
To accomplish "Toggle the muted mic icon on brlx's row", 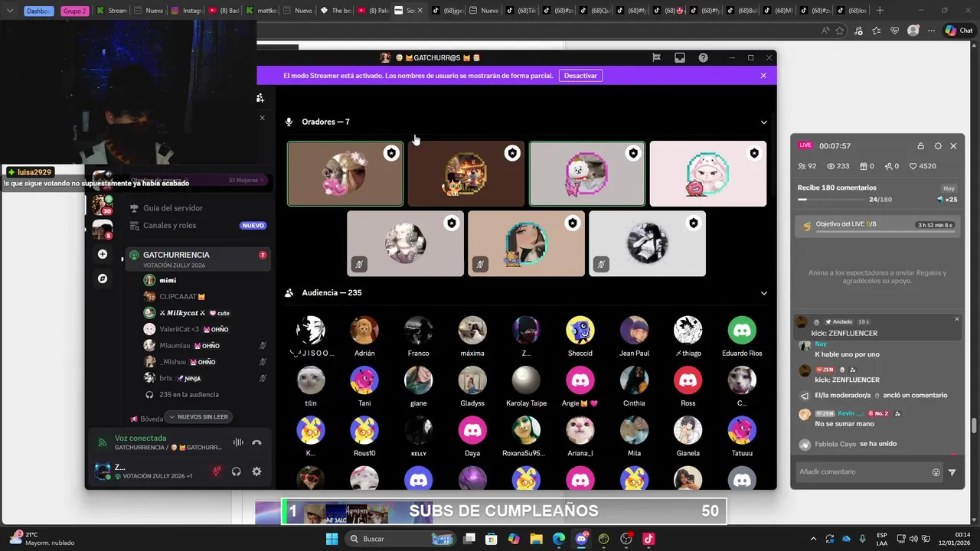I will [263, 378].
